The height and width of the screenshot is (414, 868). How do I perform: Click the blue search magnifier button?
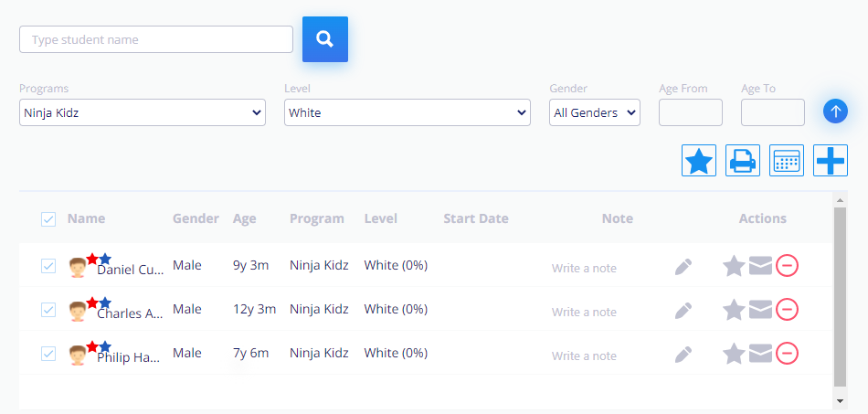click(324, 39)
